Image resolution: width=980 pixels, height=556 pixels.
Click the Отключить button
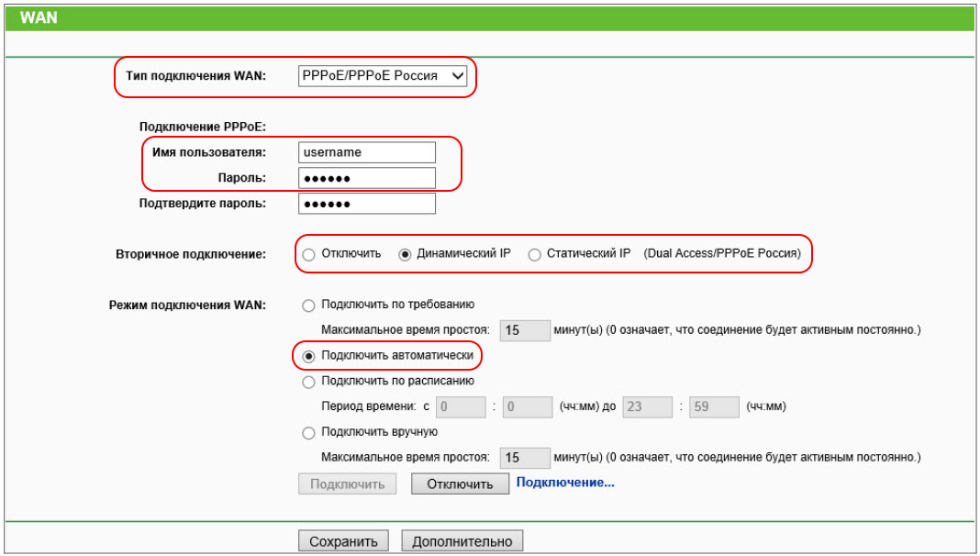(x=460, y=484)
